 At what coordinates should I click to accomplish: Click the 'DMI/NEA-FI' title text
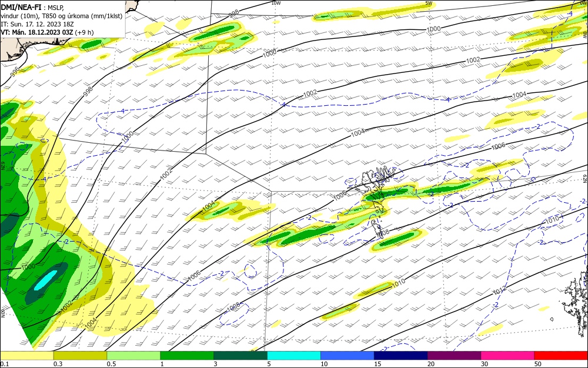coord(21,7)
